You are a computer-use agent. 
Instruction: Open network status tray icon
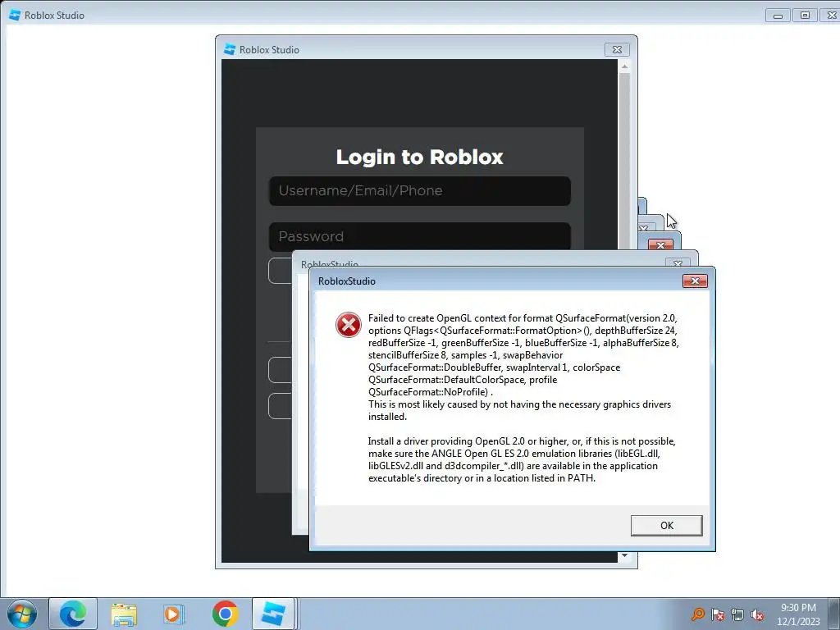point(737,614)
